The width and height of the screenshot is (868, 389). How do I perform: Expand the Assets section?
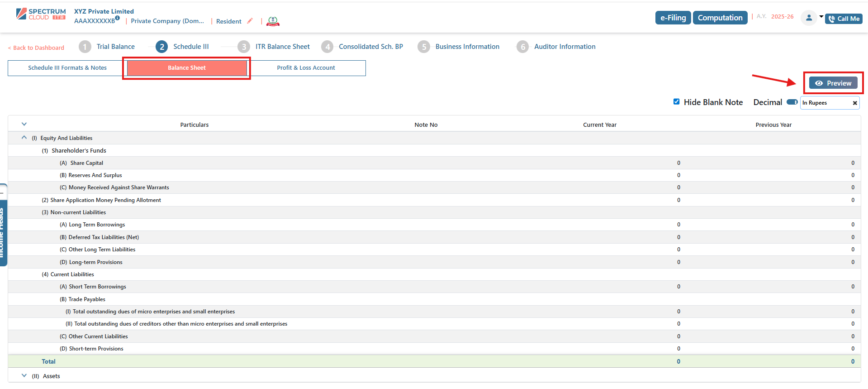click(x=24, y=375)
